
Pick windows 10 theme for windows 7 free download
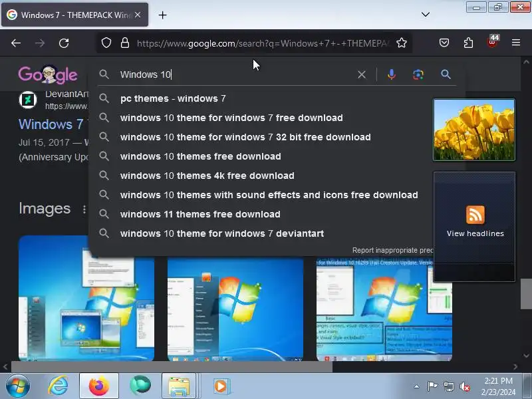click(231, 118)
